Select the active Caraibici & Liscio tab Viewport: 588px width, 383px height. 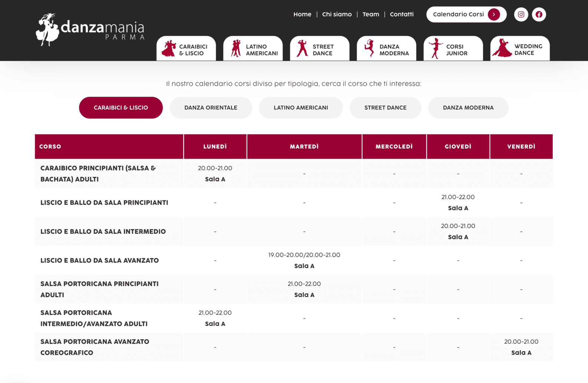tap(121, 108)
